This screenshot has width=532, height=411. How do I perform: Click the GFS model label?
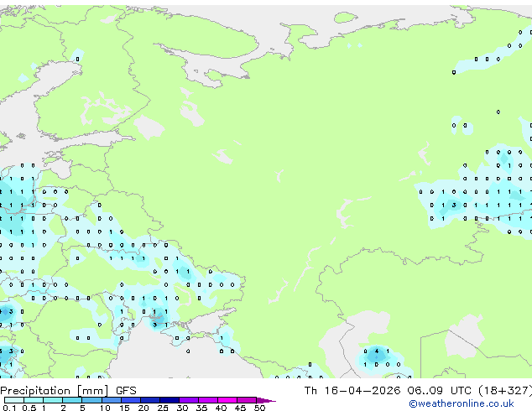coord(126,391)
